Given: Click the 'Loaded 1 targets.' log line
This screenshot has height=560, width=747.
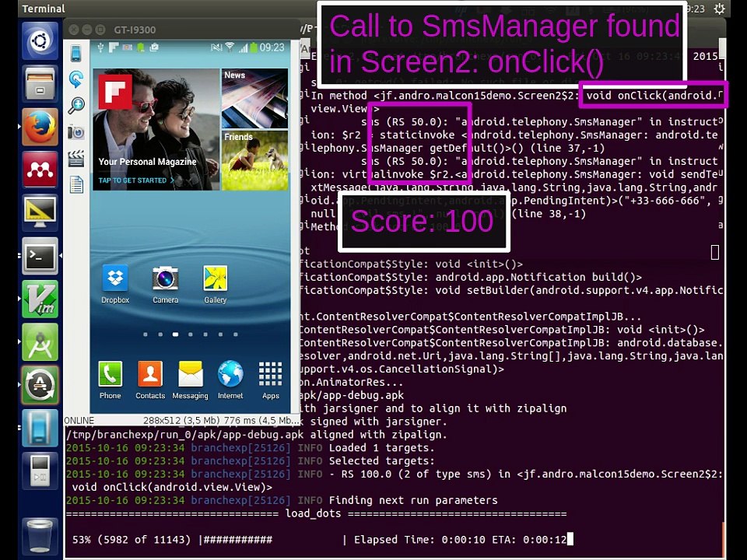Looking at the screenshot, I should 381,448.
